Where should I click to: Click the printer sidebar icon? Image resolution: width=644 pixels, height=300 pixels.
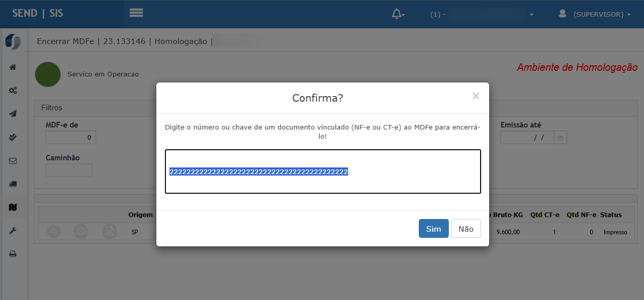coord(13,254)
